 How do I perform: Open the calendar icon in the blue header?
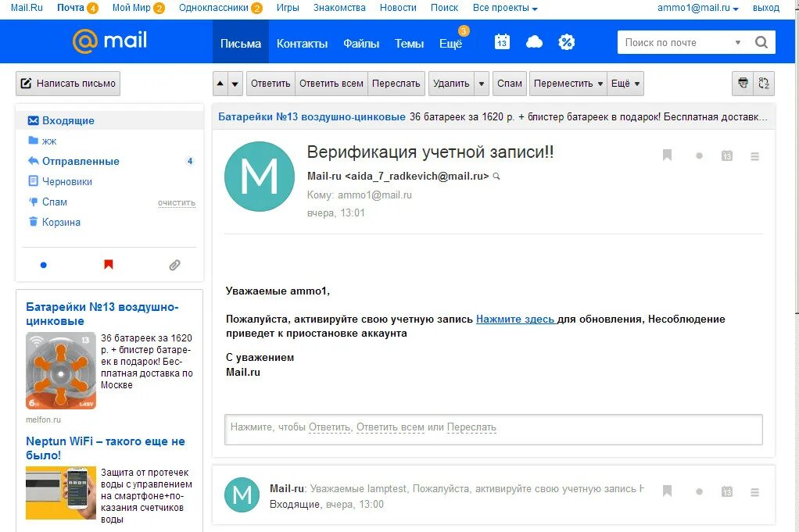[x=502, y=41]
